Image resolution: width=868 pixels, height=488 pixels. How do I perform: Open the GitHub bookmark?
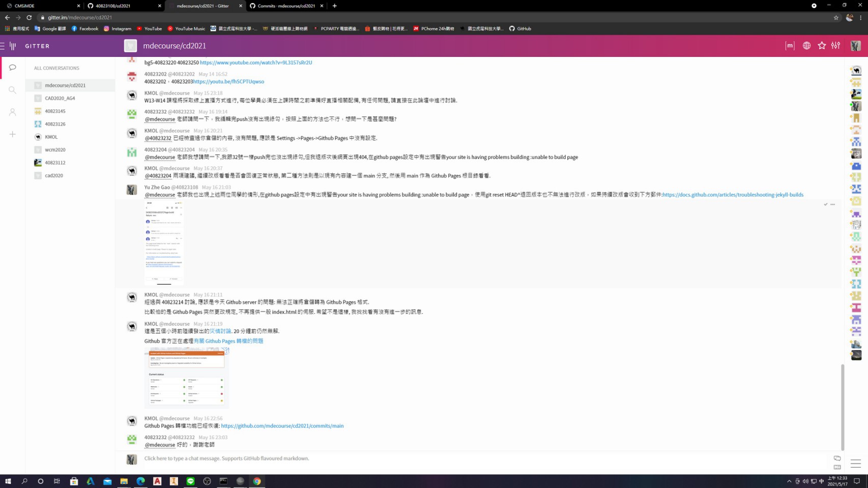tap(520, 28)
